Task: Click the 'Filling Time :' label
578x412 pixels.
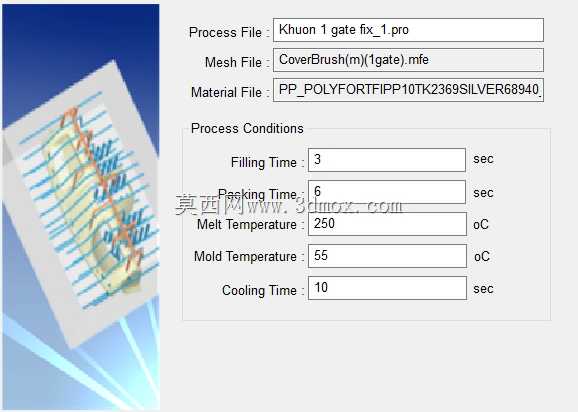Action: click(x=267, y=162)
